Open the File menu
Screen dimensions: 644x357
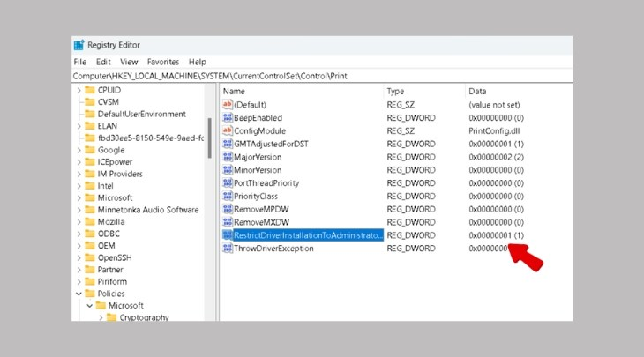click(80, 62)
